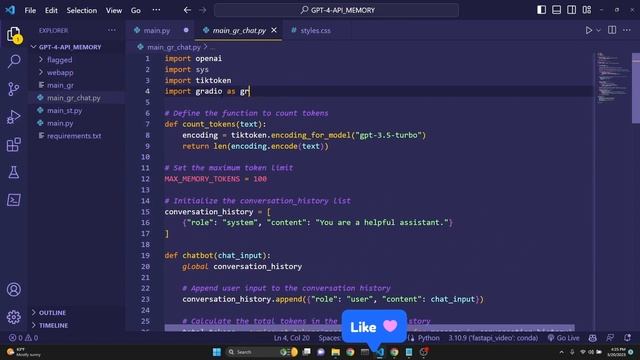Open the Go menu

(x=136, y=10)
